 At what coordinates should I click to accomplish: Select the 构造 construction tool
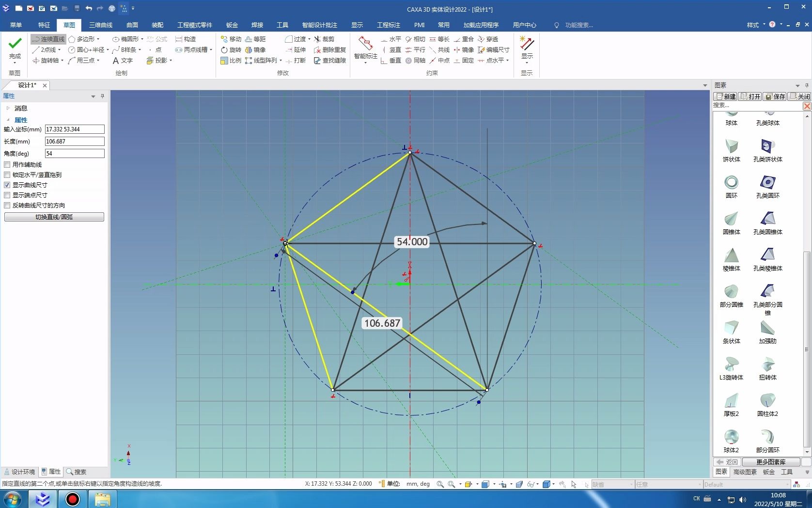tap(186, 39)
